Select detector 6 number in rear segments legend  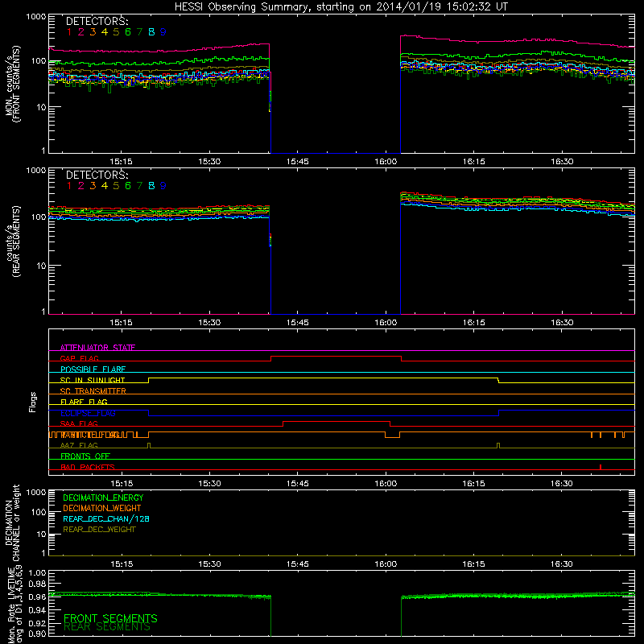tap(128, 186)
